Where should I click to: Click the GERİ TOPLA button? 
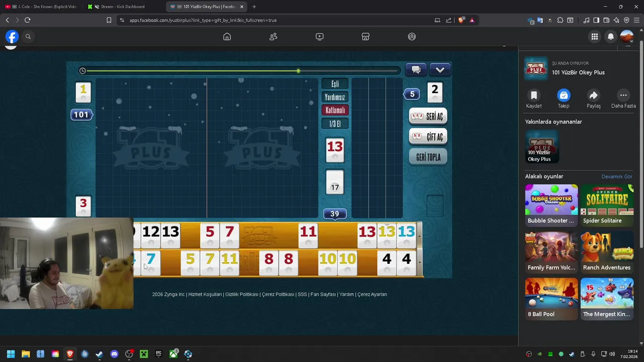(428, 157)
